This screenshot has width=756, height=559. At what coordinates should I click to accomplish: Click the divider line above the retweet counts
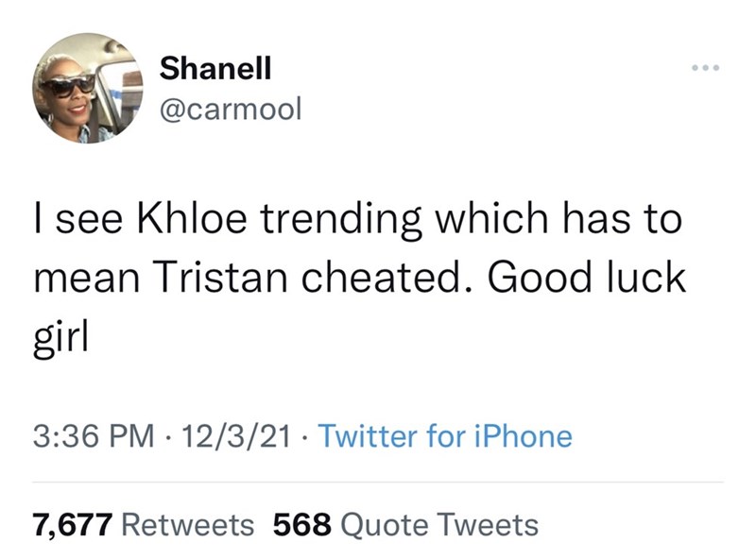(x=378, y=483)
